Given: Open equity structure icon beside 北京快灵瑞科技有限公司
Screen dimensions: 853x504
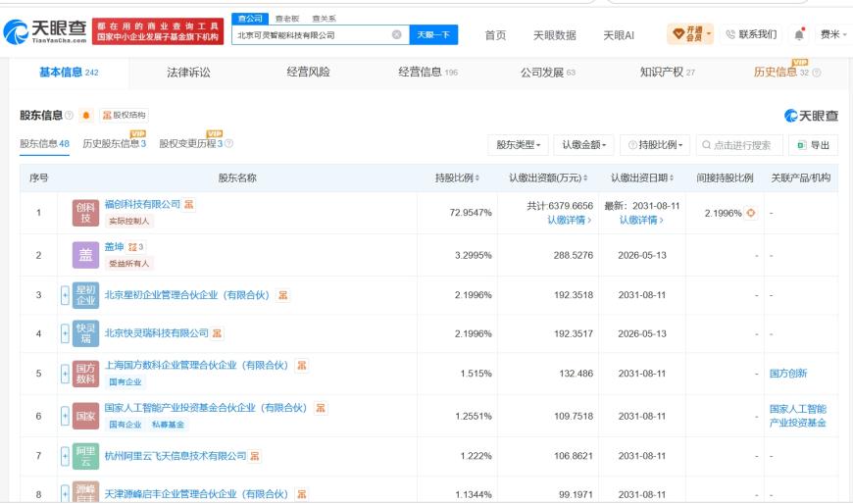Looking at the screenshot, I should tap(217, 333).
